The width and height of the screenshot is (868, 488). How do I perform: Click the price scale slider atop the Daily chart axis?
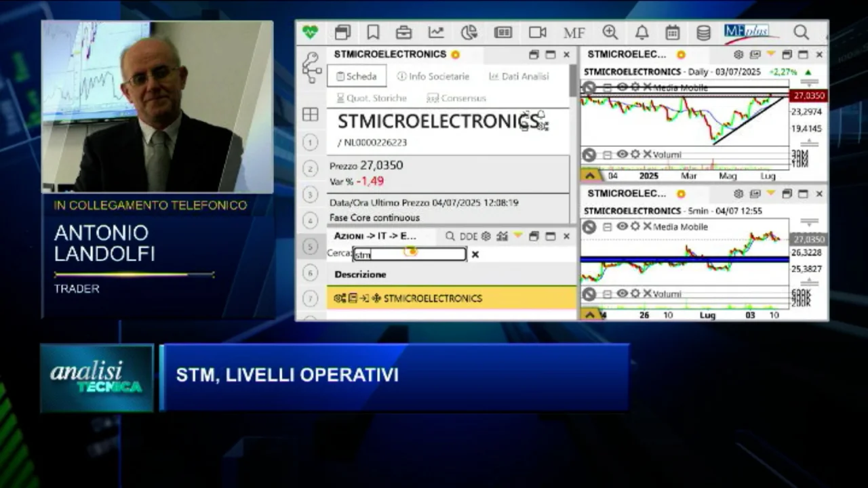[809, 83]
